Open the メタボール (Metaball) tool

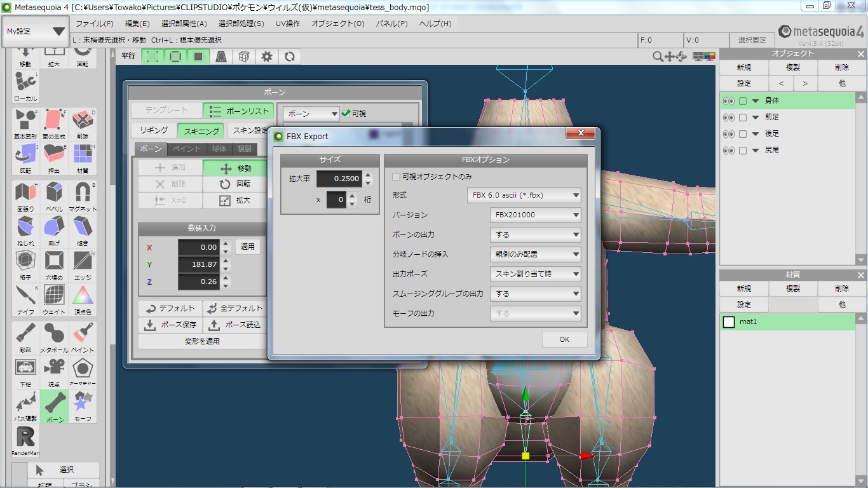coord(54,334)
